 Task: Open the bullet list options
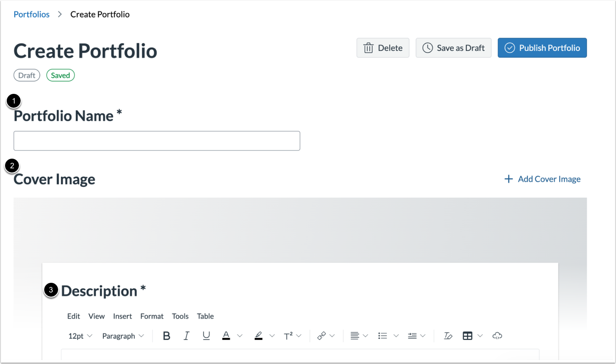pos(386,335)
